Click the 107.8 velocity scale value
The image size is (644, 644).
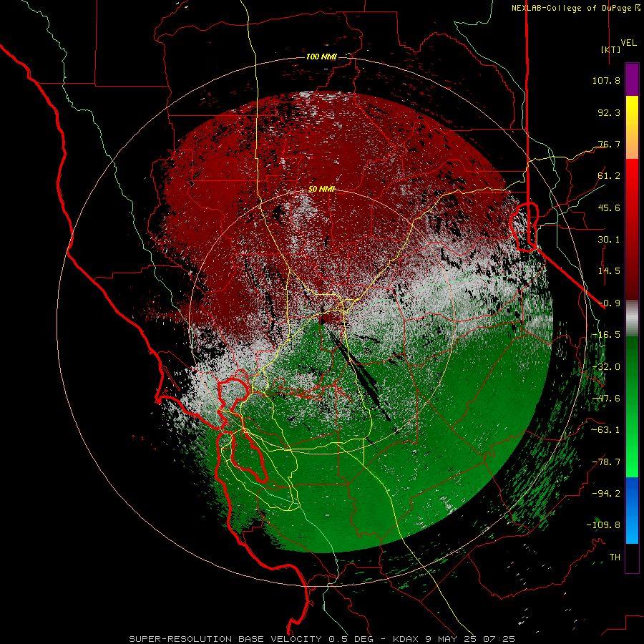click(x=606, y=80)
